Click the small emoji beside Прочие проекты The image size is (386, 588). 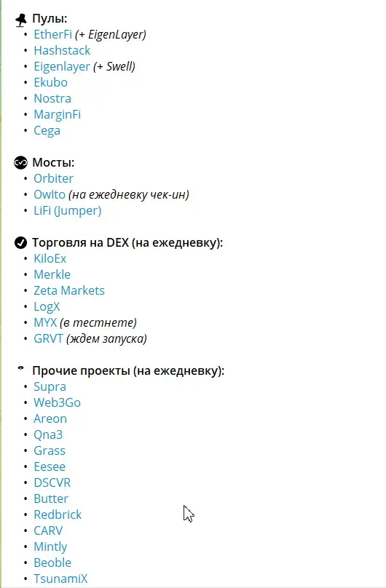click(21, 368)
